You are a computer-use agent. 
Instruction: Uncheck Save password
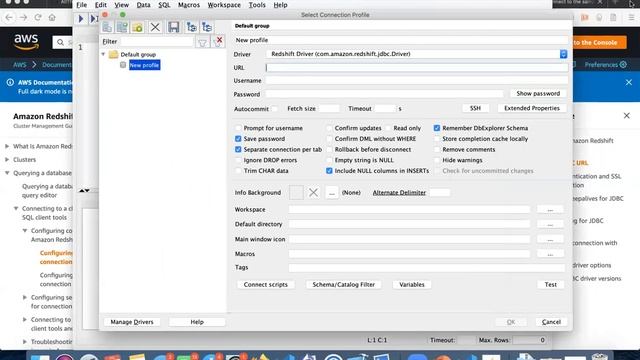coord(238,139)
